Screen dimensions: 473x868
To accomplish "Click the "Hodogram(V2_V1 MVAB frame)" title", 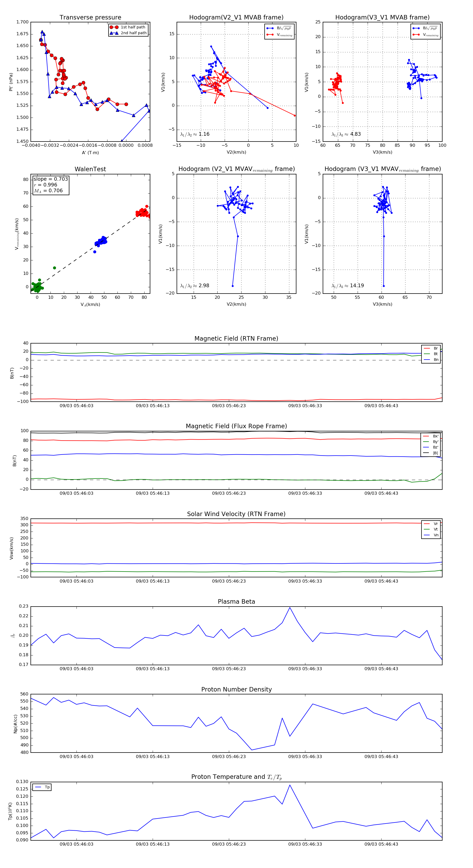I will [236, 18].
